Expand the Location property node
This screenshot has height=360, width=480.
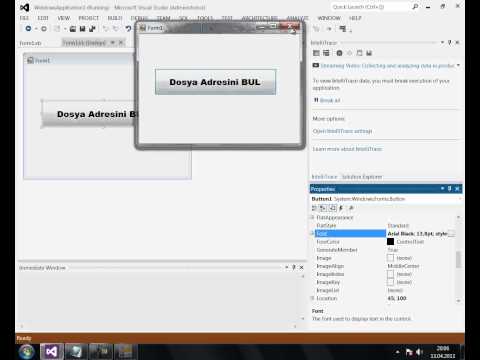click(x=313, y=298)
